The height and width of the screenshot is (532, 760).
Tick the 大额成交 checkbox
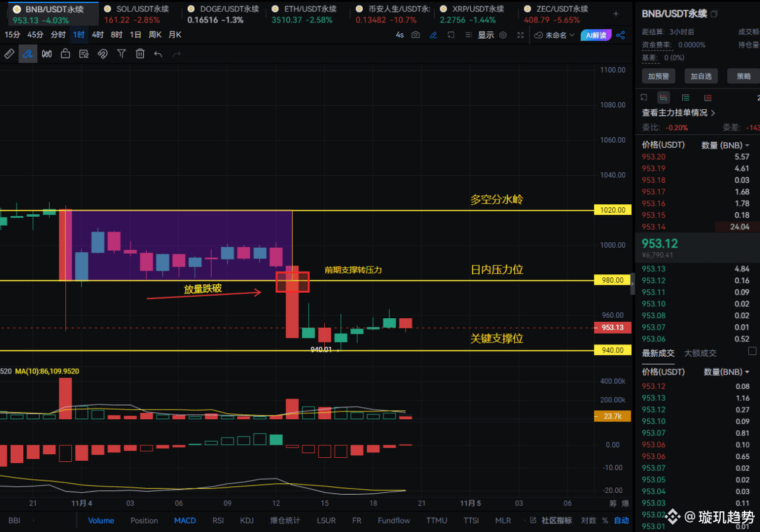click(x=752, y=351)
